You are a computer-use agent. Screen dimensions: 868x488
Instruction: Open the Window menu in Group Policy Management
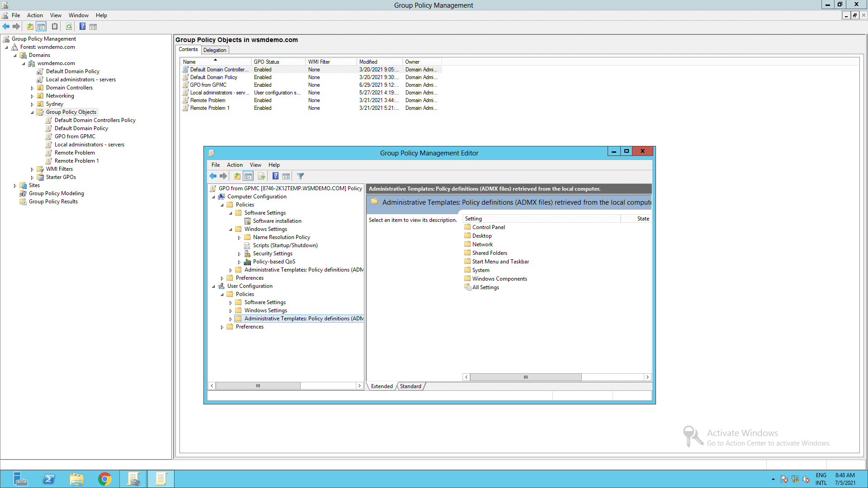tap(79, 15)
